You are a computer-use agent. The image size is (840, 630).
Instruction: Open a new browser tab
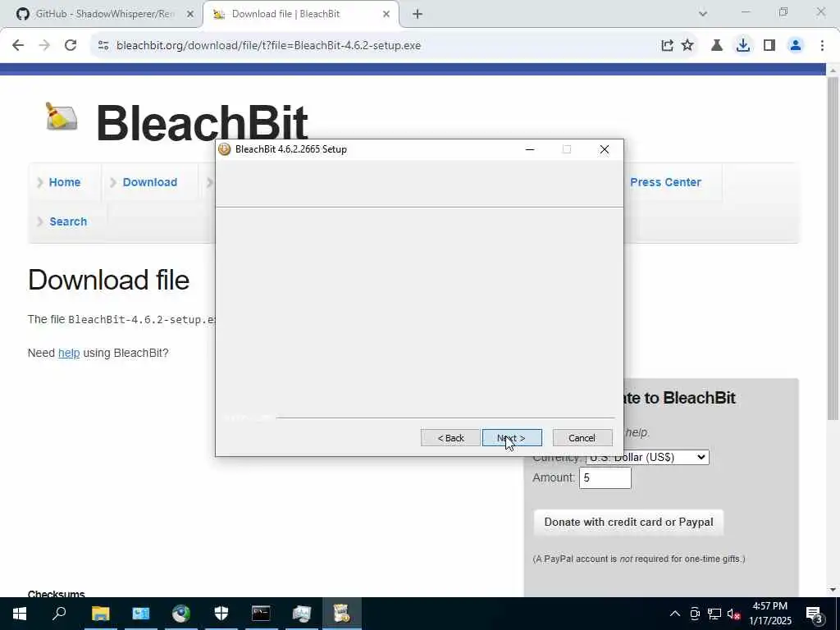pyautogui.click(x=418, y=15)
